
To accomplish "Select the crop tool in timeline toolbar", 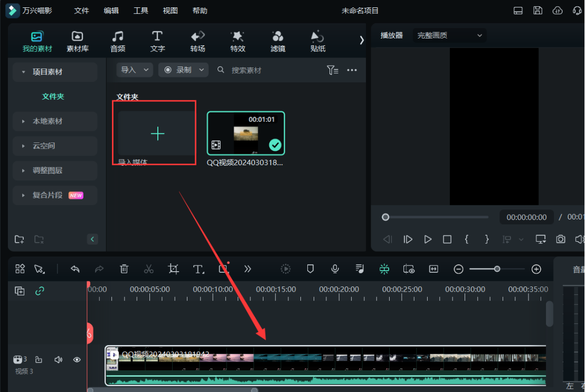I will click(x=173, y=269).
